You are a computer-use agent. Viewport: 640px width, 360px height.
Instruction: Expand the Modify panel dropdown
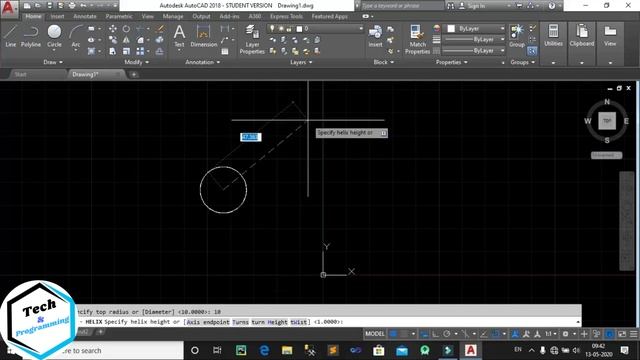pos(137,62)
